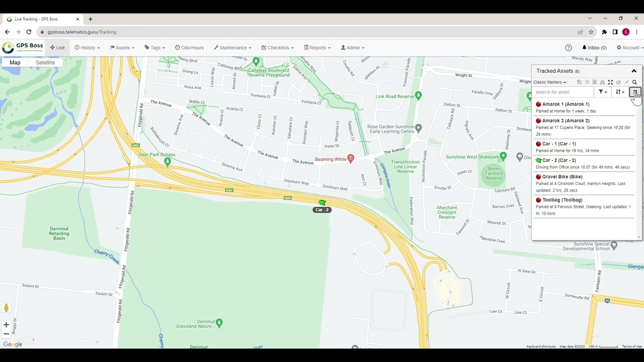Image resolution: width=644 pixels, height=362 pixels.
Task: Open the Keyboard shortcuts link
Action: 541,346
